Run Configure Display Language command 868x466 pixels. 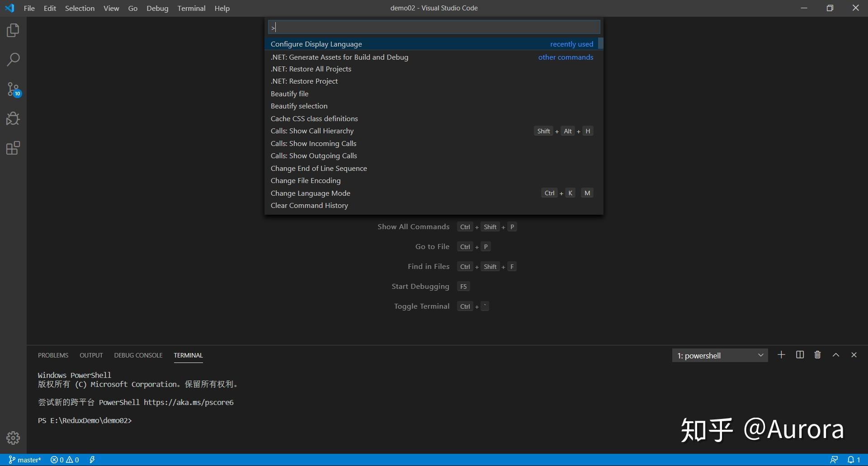coord(316,44)
